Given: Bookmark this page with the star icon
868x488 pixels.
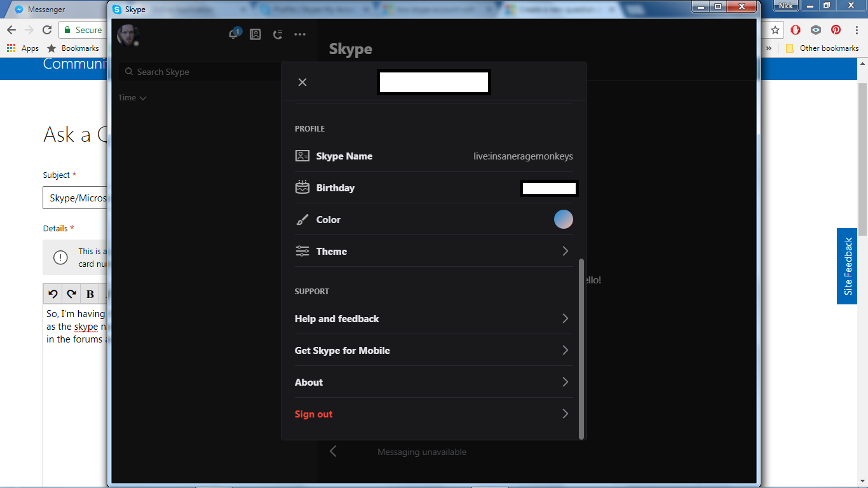Looking at the screenshot, I should [x=775, y=30].
